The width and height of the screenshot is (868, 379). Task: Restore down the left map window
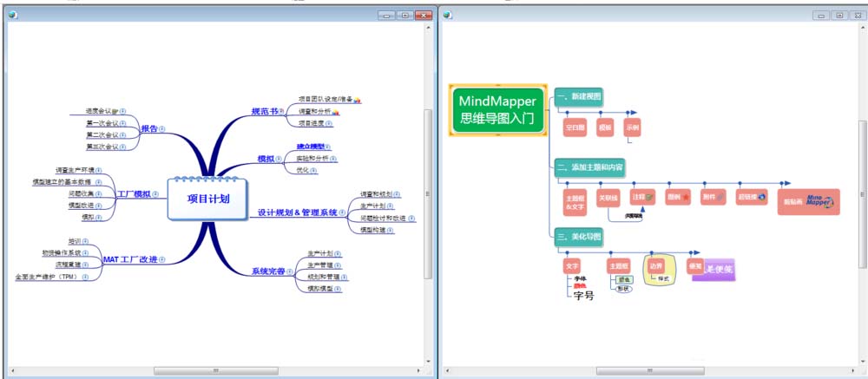click(x=404, y=16)
